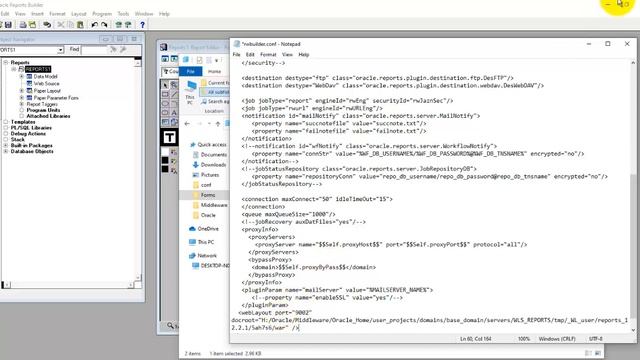Click the zoom magnifier at layout bottom
Screen dimensions: 640x360
pos(170,325)
